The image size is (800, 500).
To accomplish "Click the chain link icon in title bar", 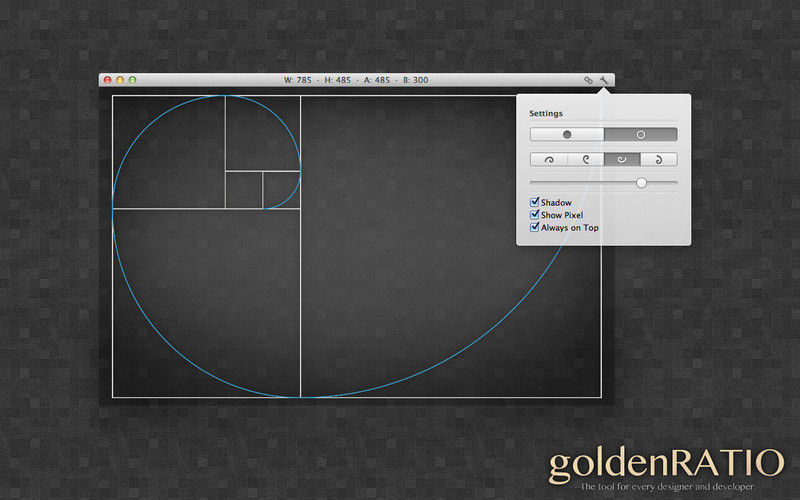I will (588, 80).
